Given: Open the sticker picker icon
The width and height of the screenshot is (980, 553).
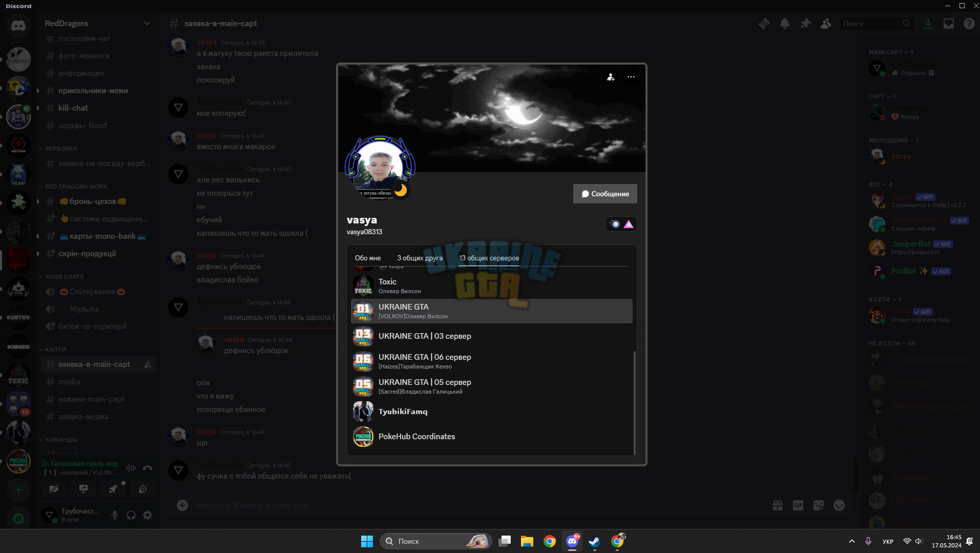Looking at the screenshot, I should [819, 505].
